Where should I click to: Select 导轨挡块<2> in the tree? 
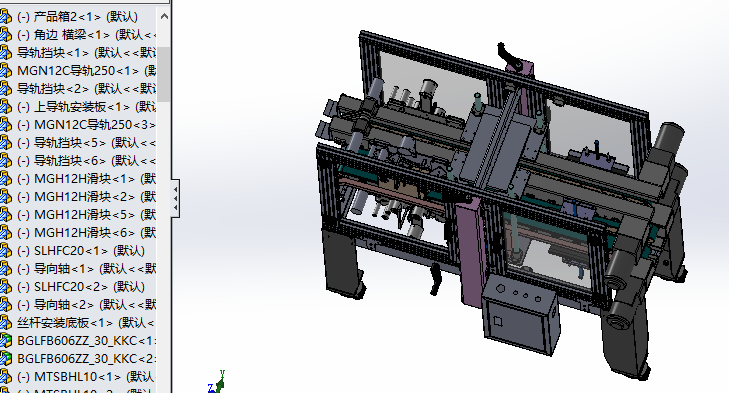coord(86,89)
